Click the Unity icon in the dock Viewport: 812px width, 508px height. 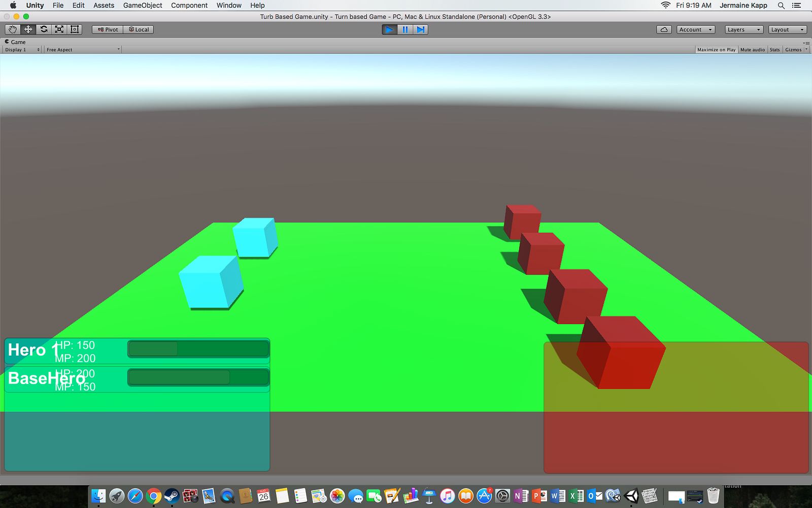coord(631,496)
